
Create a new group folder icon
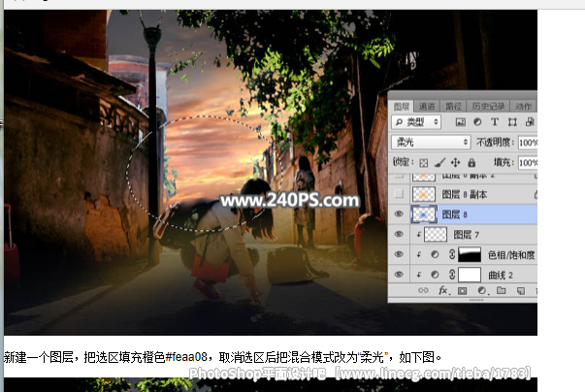(x=501, y=290)
